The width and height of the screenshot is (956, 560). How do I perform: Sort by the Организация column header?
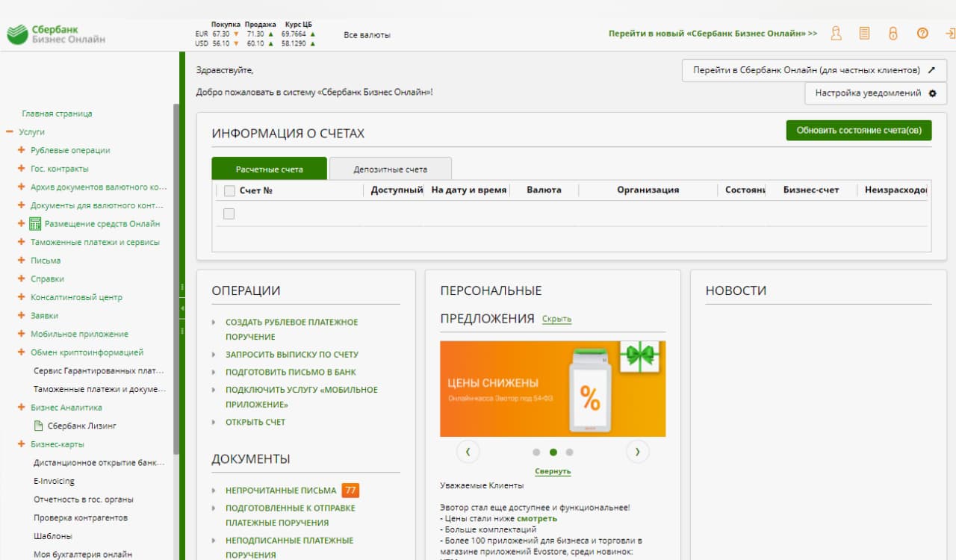coord(648,190)
